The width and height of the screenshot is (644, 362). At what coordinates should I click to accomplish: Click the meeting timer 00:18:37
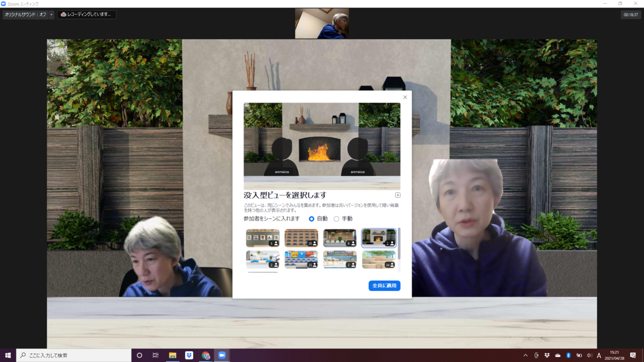point(631,15)
